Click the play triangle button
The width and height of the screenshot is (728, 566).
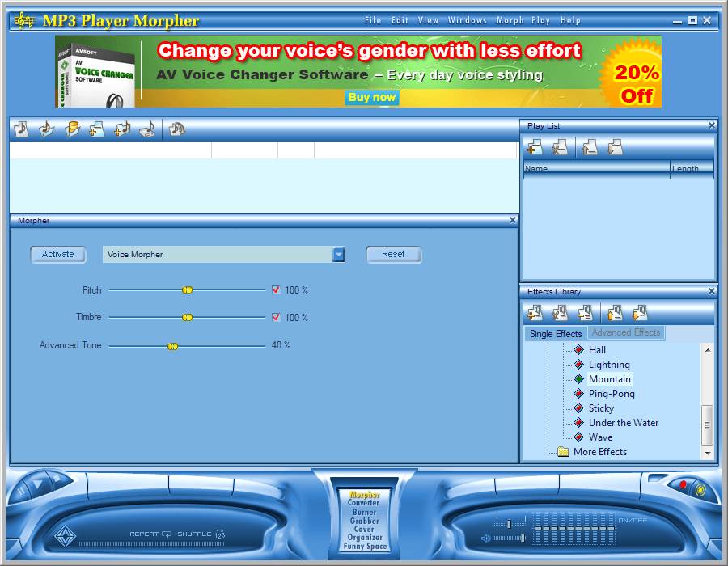37,484
